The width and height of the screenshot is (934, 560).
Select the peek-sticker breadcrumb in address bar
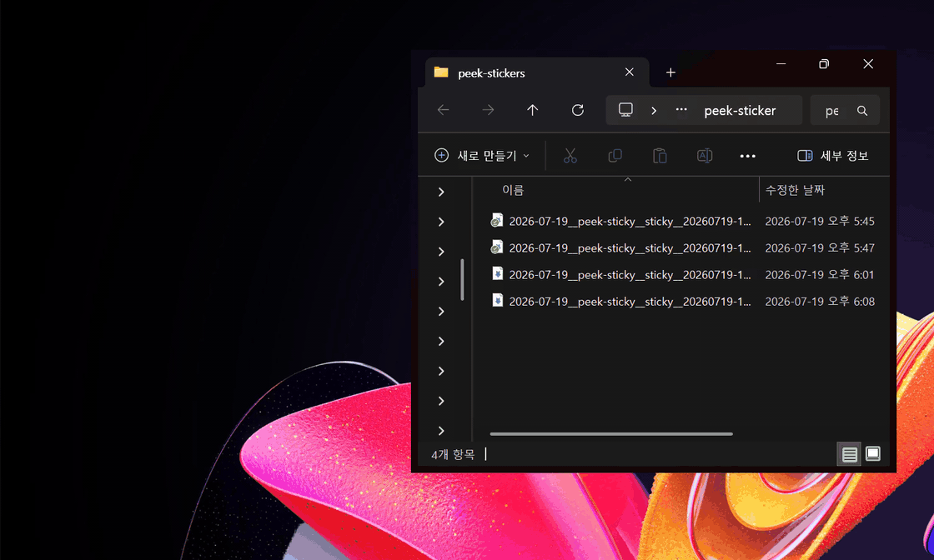click(740, 111)
